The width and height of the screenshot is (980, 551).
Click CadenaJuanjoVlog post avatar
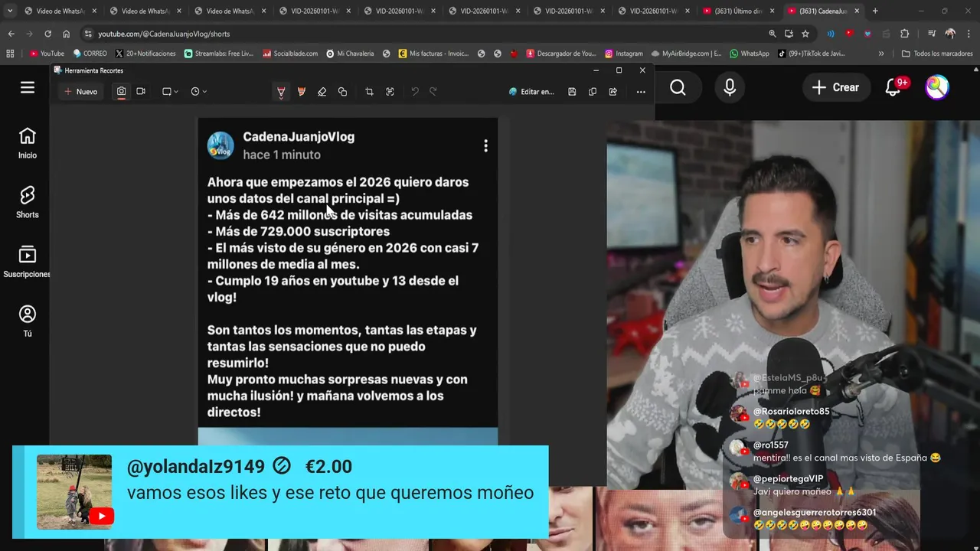[x=220, y=145]
